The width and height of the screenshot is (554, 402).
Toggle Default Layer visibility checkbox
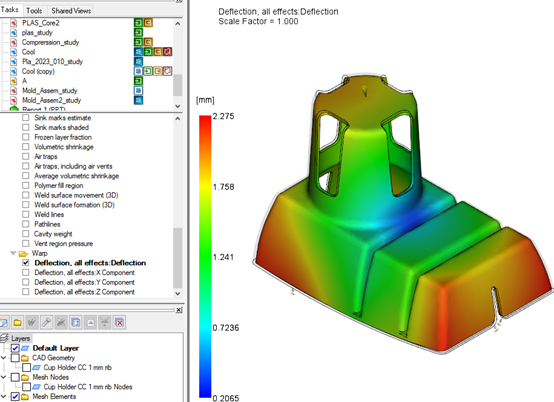15,348
